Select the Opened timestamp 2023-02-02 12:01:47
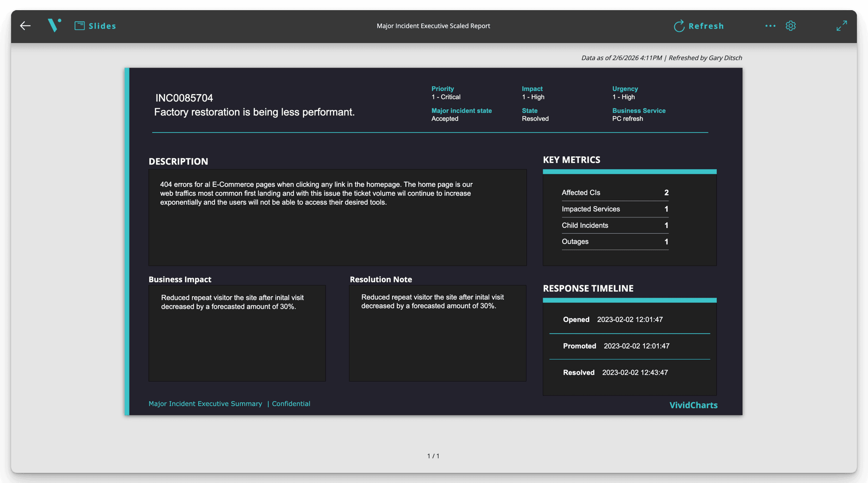 630,320
